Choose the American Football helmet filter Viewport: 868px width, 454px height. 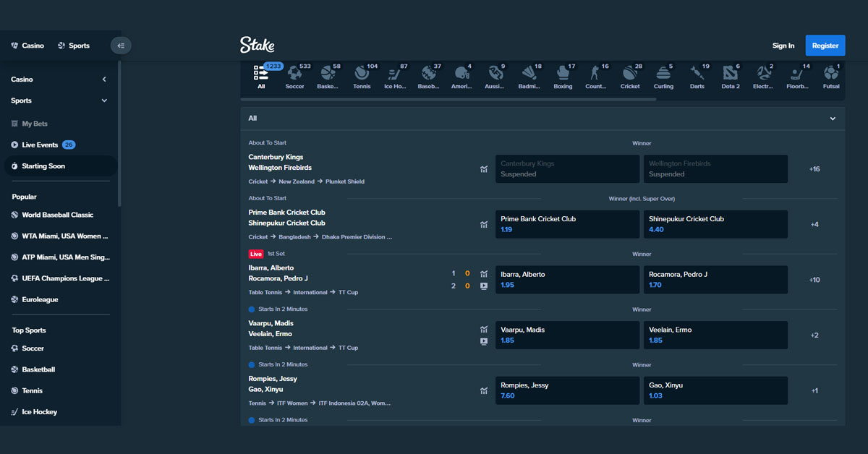[x=461, y=73]
